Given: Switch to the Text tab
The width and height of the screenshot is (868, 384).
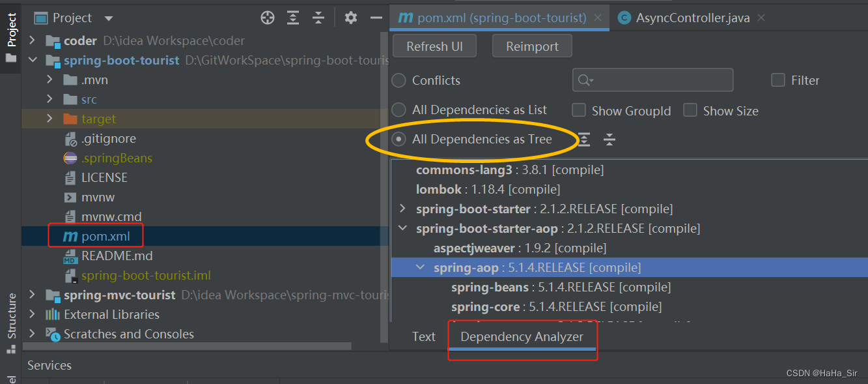Looking at the screenshot, I should pos(424,336).
